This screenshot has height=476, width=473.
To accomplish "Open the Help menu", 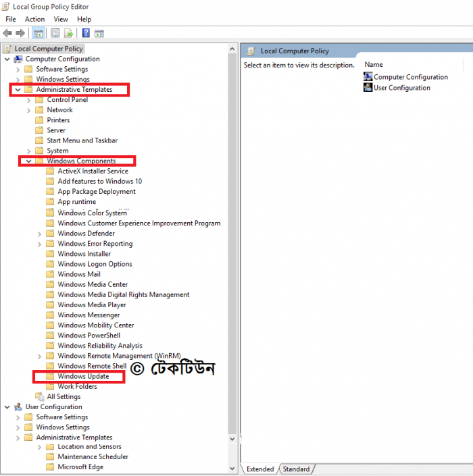I will click(84, 19).
